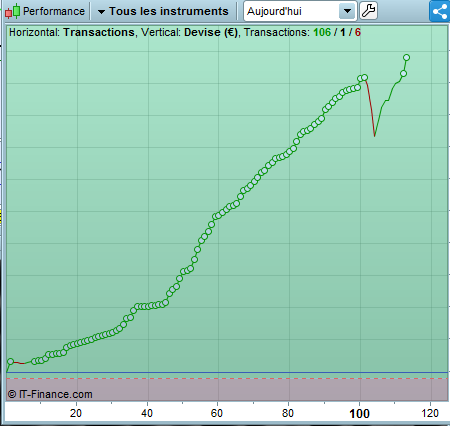Open the Tous les instruments dropdown
This screenshot has width=450, height=426.
[163, 11]
